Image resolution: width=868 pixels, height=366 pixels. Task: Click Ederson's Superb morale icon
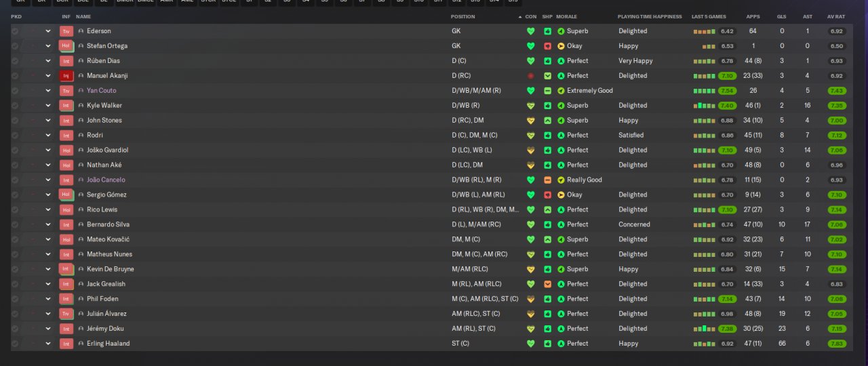[x=561, y=31]
